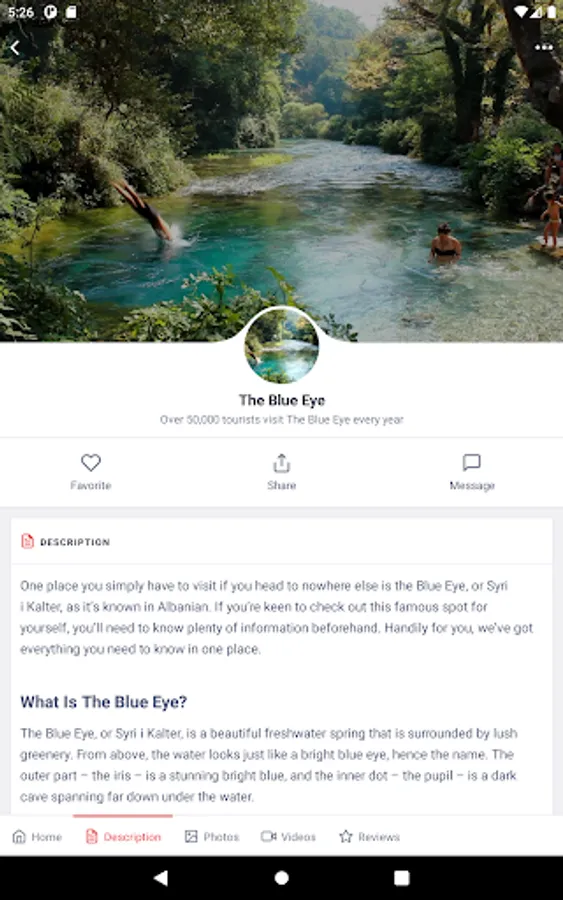The image size is (563, 900).
Task: Tap the circular Blue Eye profile thumbnail
Action: tap(282, 346)
